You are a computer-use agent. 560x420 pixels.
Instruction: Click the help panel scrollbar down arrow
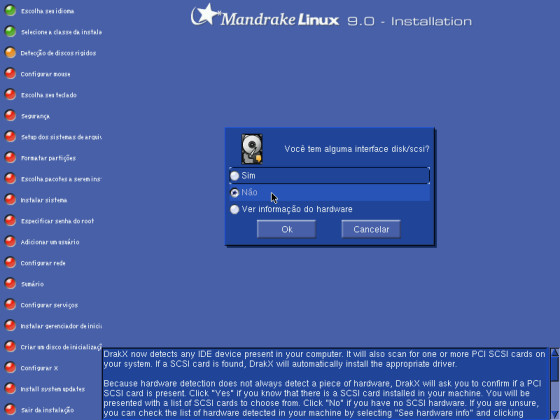(x=555, y=415)
